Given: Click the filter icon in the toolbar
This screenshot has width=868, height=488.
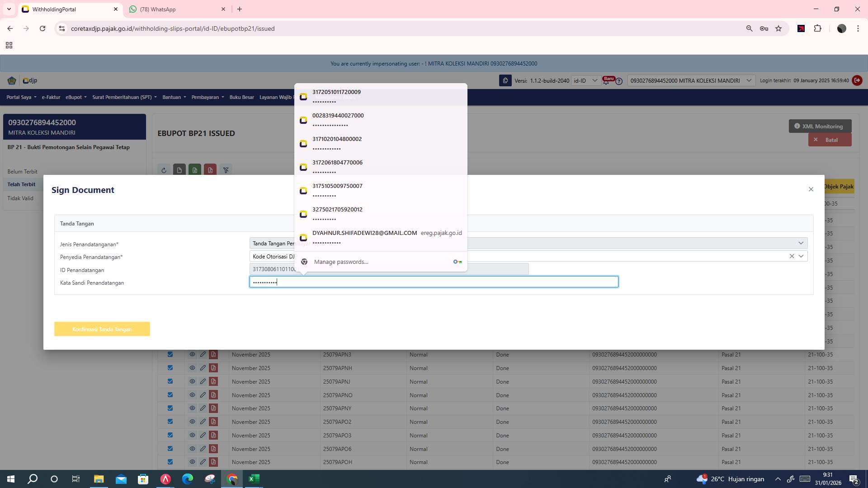Looking at the screenshot, I should tap(226, 170).
